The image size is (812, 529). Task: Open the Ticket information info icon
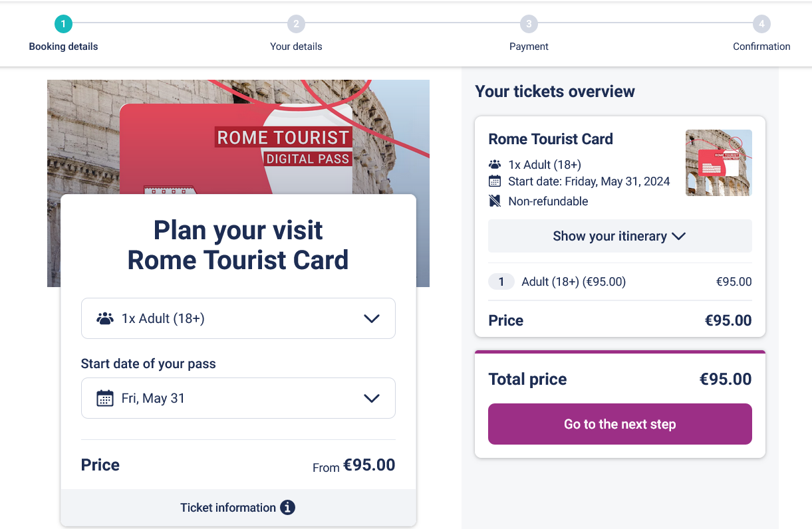pos(287,507)
